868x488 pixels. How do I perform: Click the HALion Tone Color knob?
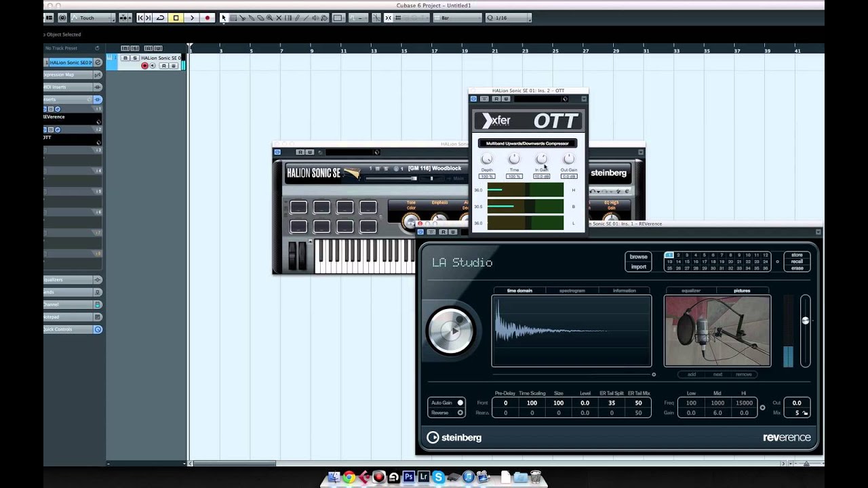tap(410, 221)
